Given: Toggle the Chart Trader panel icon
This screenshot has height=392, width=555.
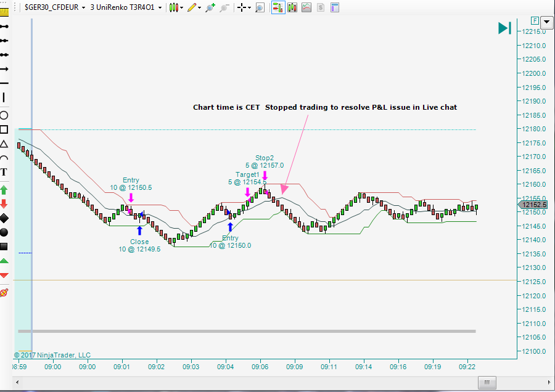Looking at the screenshot, I should tap(278, 7).
